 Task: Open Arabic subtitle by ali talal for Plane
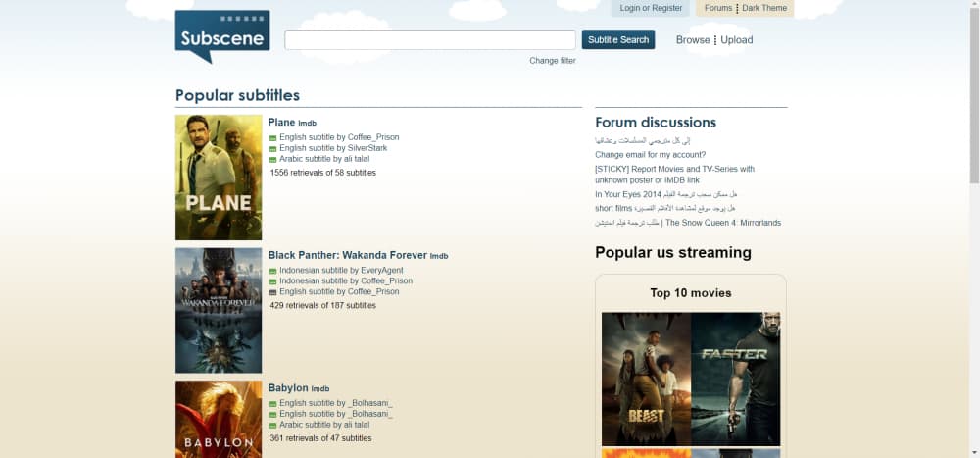click(x=324, y=158)
